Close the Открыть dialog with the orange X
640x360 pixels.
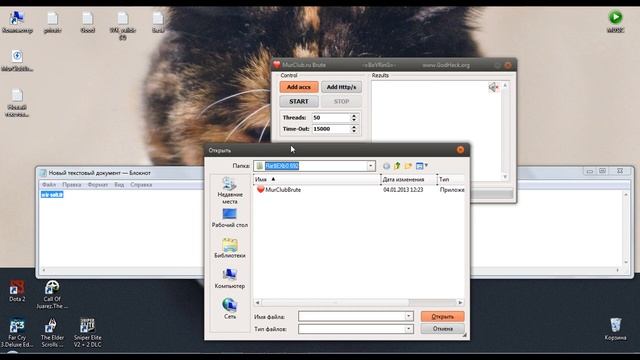point(460,150)
